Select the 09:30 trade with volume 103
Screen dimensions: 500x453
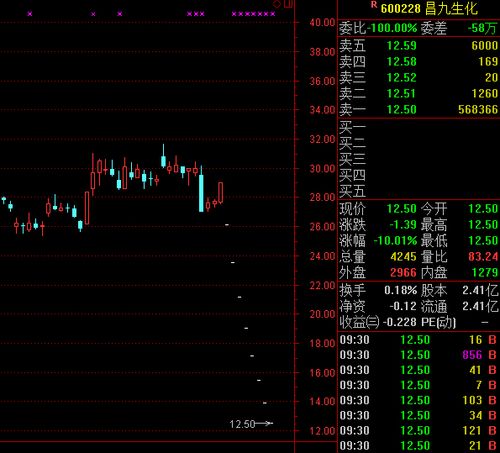pyautogui.click(x=419, y=400)
